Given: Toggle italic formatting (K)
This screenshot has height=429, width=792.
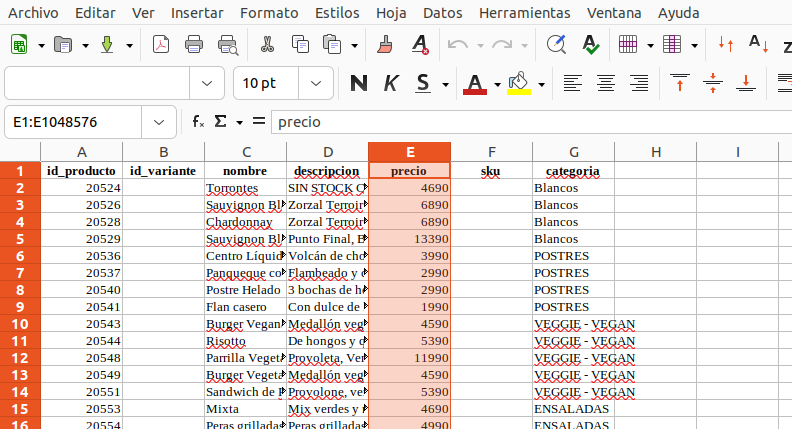Looking at the screenshot, I should [391, 83].
